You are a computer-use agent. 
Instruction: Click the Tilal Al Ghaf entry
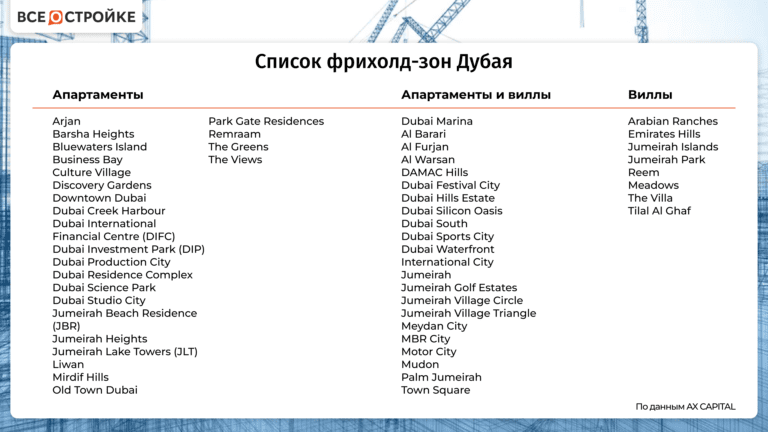(x=659, y=211)
